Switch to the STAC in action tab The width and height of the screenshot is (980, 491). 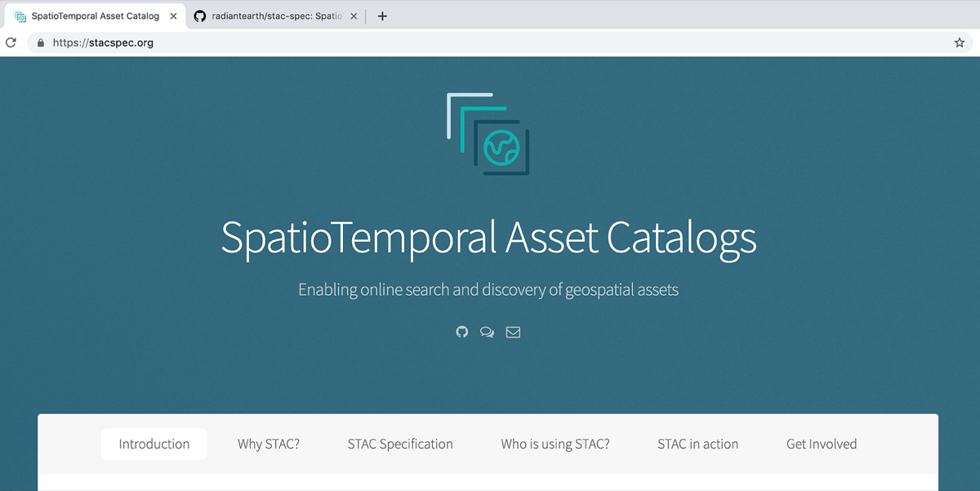pos(698,444)
